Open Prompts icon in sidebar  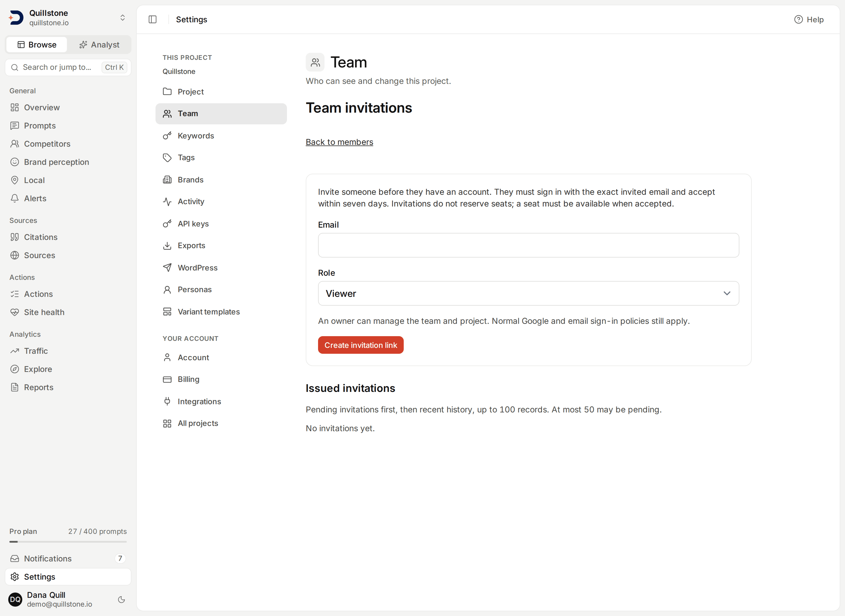[15, 126]
